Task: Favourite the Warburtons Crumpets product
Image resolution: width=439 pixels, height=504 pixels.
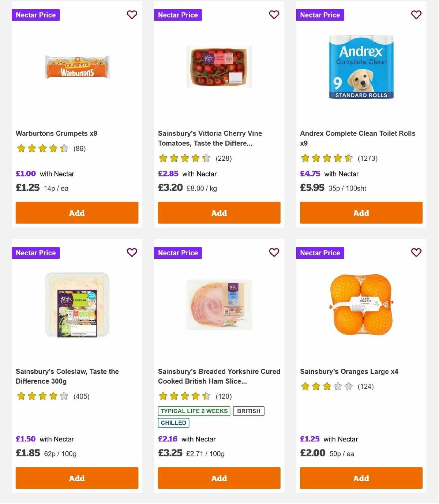Action: 132,15
